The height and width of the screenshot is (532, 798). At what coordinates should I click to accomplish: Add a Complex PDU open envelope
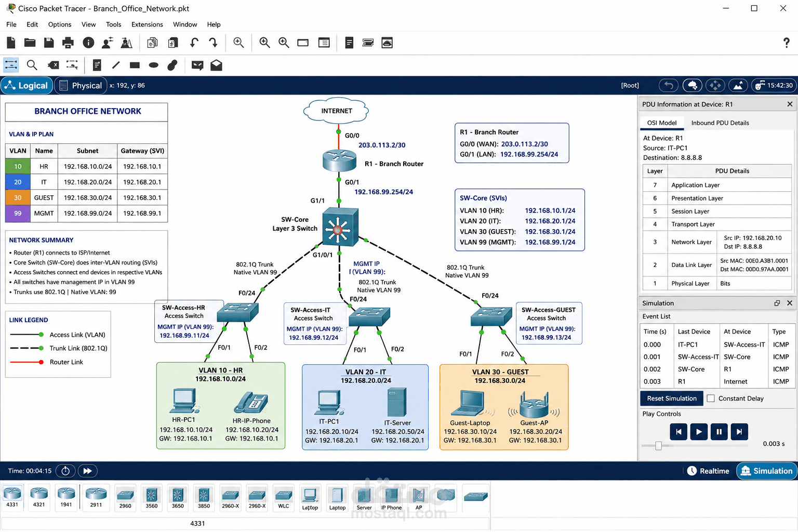[x=217, y=65]
